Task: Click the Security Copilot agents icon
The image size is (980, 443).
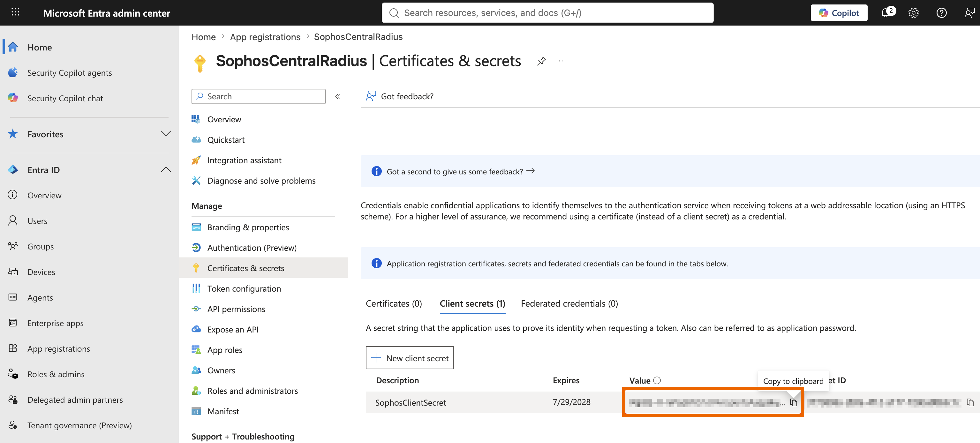Action: pyautogui.click(x=12, y=72)
